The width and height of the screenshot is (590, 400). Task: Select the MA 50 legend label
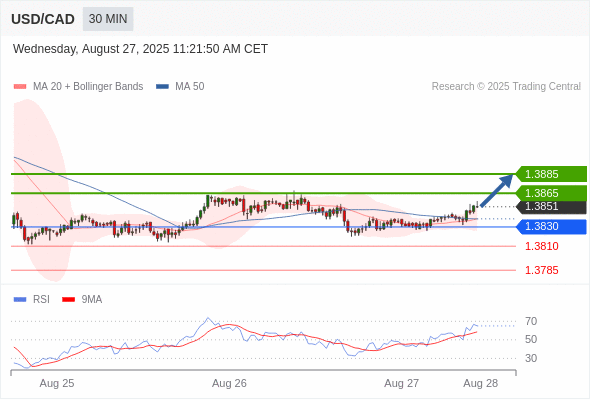point(190,87)
